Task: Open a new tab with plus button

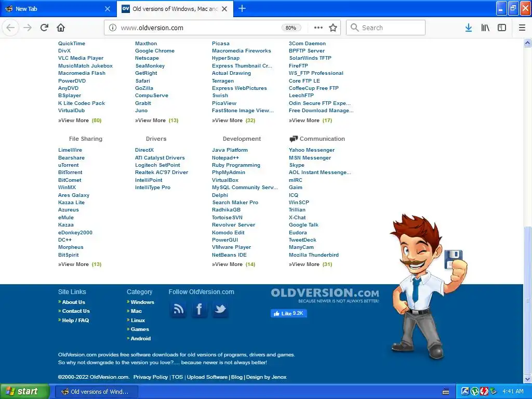Action: (242, 8)
